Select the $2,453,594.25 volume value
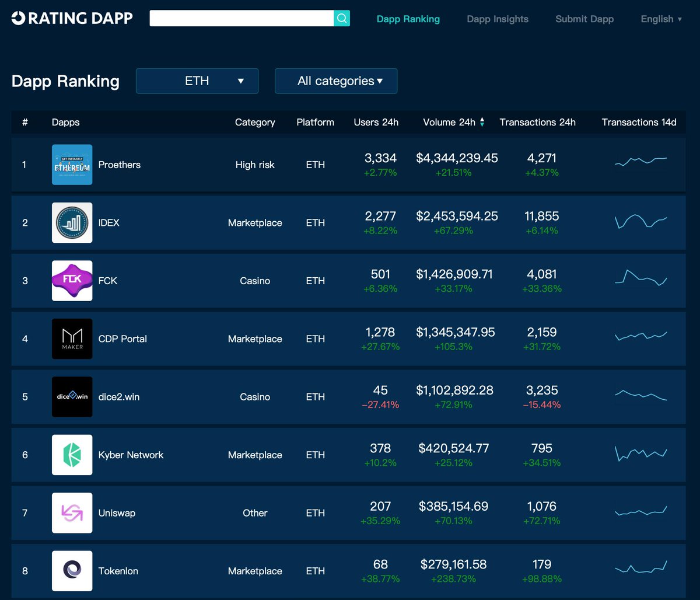 (457, 216)
